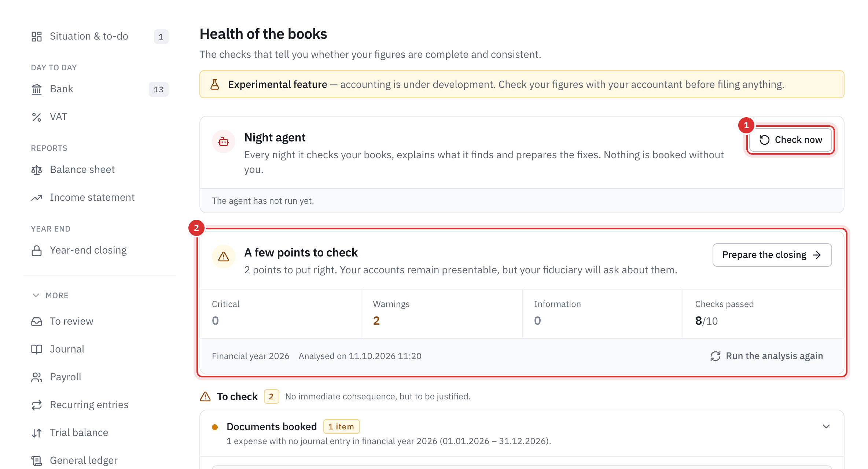Image resolution: width=868 pixels, height=469 pixels.
Task: Click the Night agent robot icon
Action: [x=224, y=141]
